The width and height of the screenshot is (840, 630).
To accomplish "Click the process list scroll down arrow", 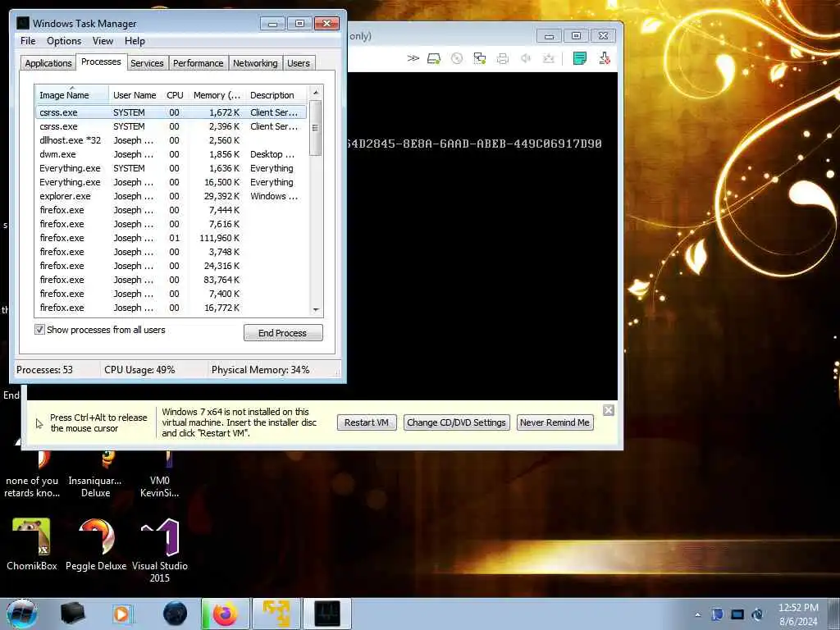I will click(316, 309).
